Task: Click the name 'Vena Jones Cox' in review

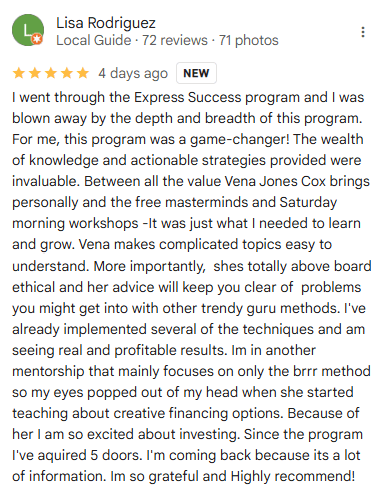Action: tap(275, 181)
